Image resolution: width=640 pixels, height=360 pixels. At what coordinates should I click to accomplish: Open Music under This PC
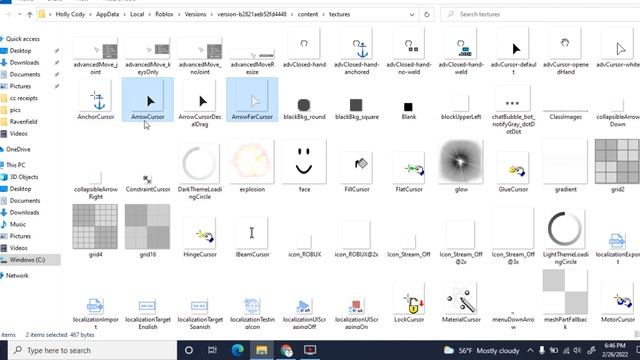click(18, 224)
